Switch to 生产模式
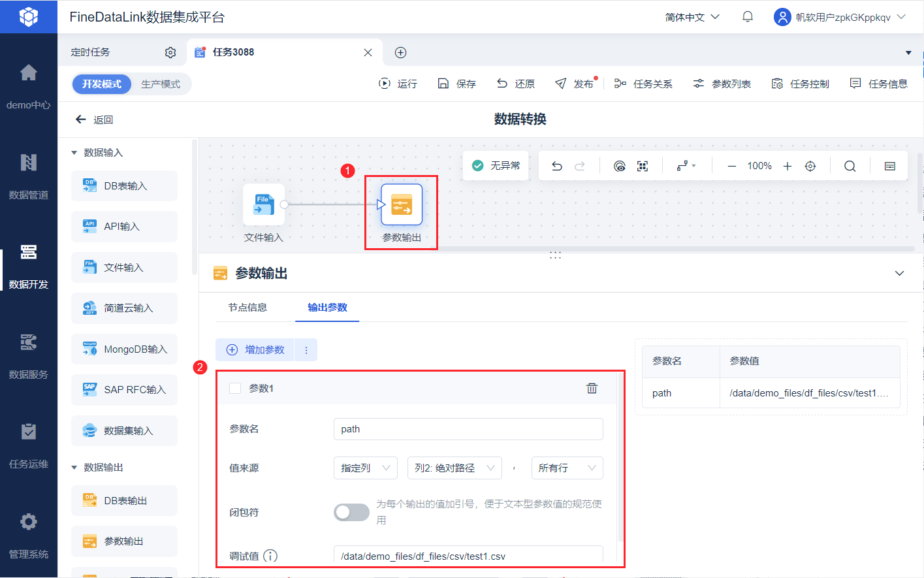924x578 pixels. click(161, 84)
